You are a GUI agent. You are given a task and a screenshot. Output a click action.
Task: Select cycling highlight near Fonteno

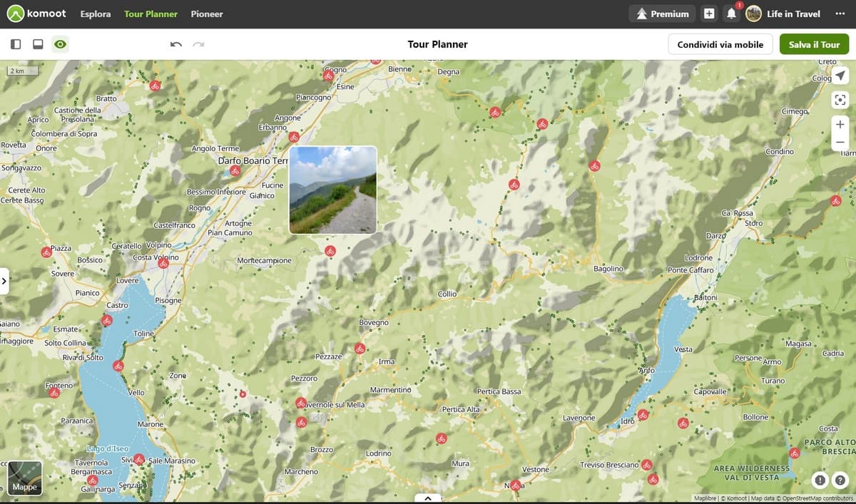54,393
